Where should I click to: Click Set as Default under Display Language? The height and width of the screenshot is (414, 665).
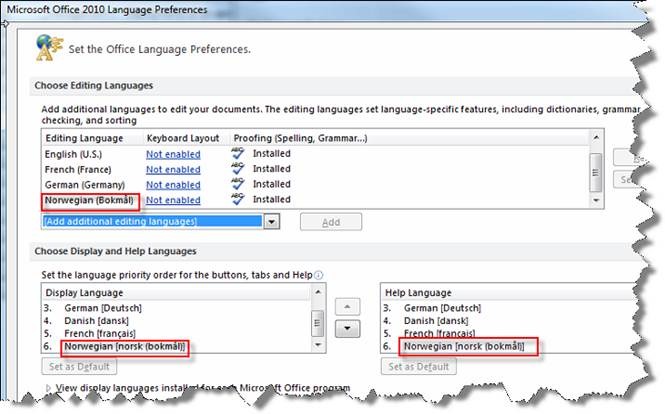(79, 366)
